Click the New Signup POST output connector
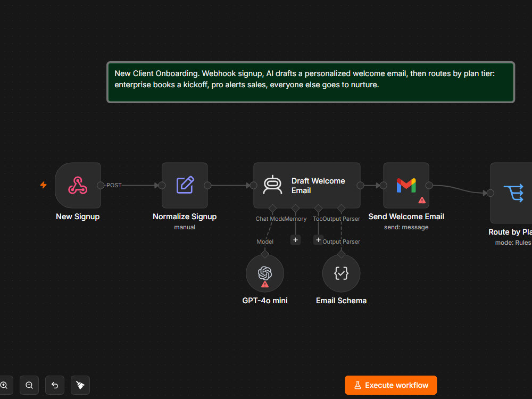The width and height of the screenshot is (532, 399). click(x=101, y=185)
